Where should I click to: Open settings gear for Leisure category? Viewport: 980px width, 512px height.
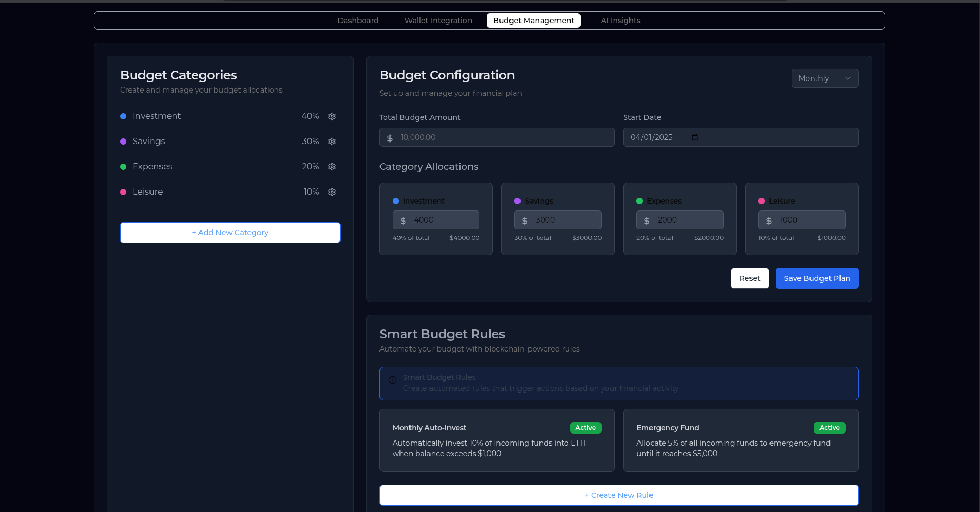coord(332,192)
